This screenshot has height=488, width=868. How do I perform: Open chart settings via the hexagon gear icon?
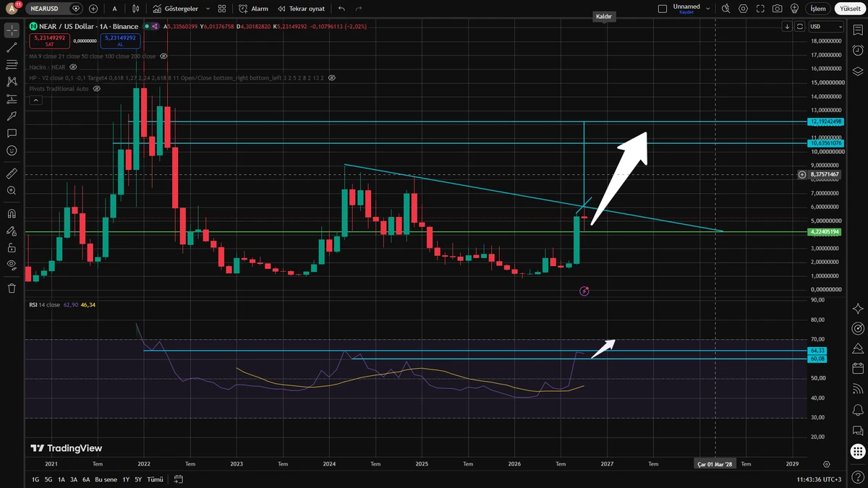pyautogui.click(x=742, y=9)
